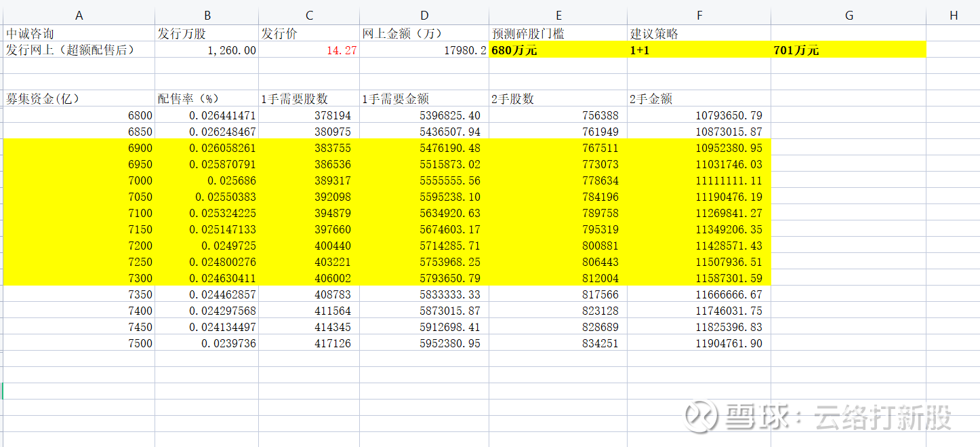980x447 pixels.
Task: Click the 1手需要股数 header cell
Action: click(309, 98)
